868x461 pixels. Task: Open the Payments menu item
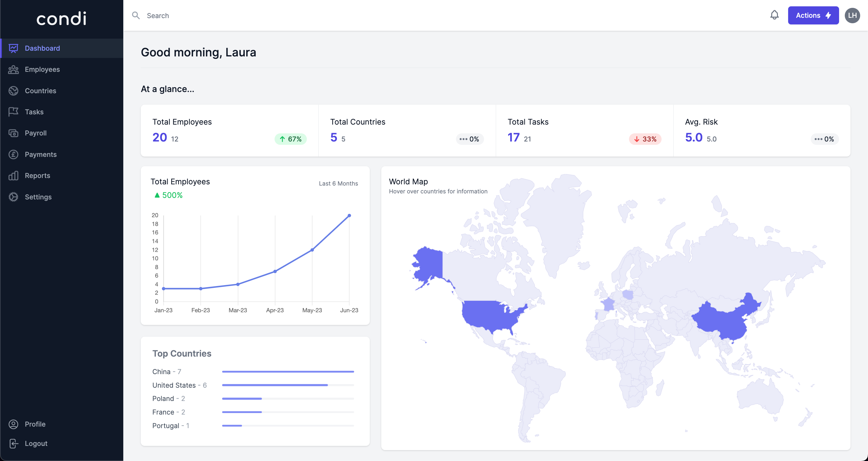(x=40, y=154)
